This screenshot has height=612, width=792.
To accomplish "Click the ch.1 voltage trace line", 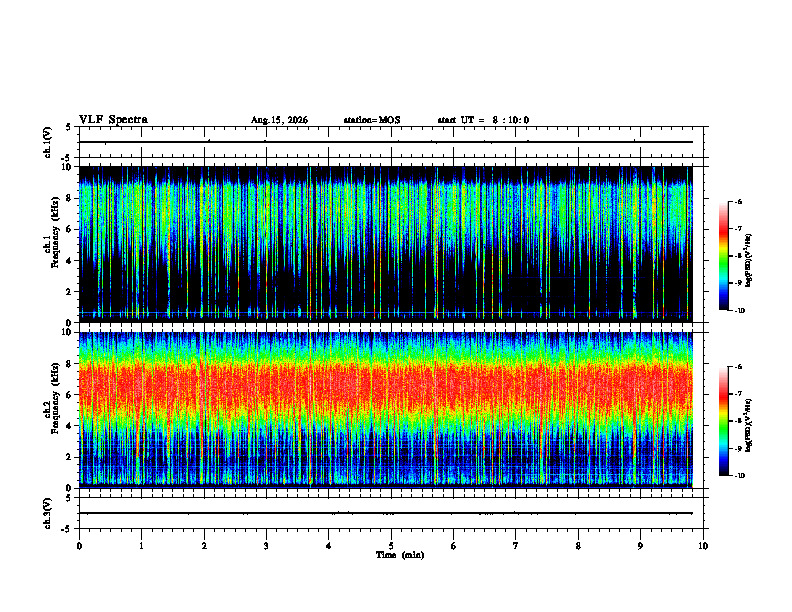I will pyautogui.click(x=385, y=142).
